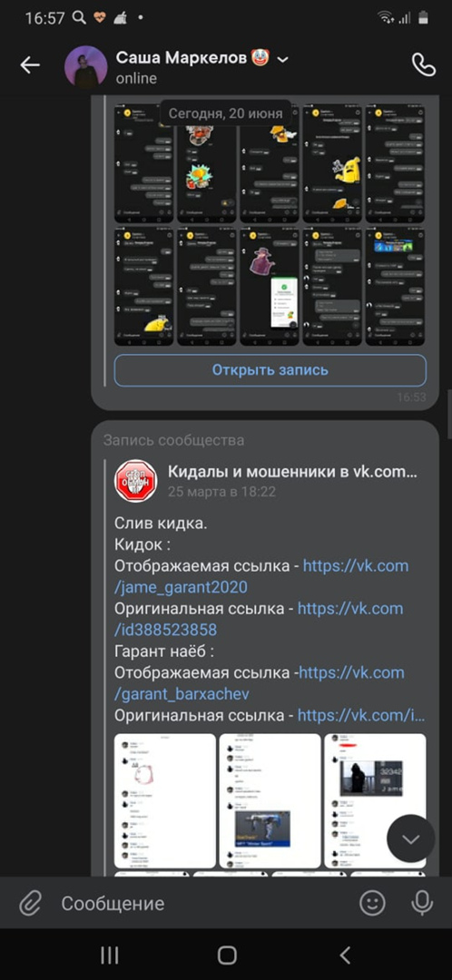
Task: Open Саша Маркелов profile avatar
Action: pos(85,66)
